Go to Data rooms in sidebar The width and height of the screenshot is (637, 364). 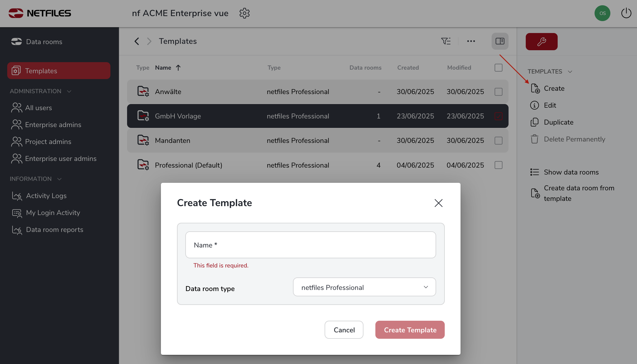44,42
